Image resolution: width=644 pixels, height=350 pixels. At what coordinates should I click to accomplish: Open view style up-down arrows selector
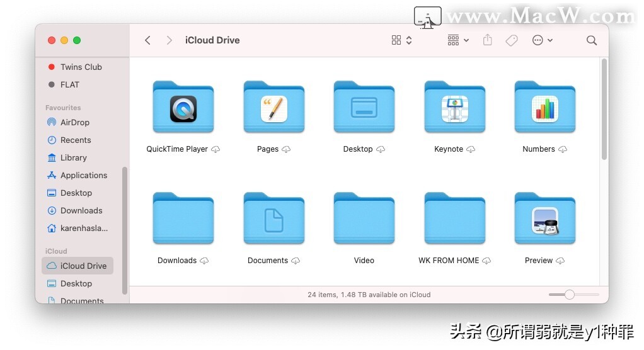click(x=409, y=40)
